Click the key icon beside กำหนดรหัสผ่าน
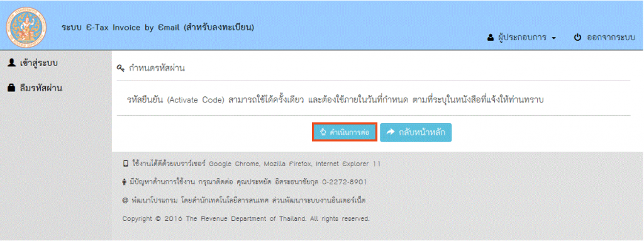The width and height of the screenshot is (644, 241). [x=120, y=68]
